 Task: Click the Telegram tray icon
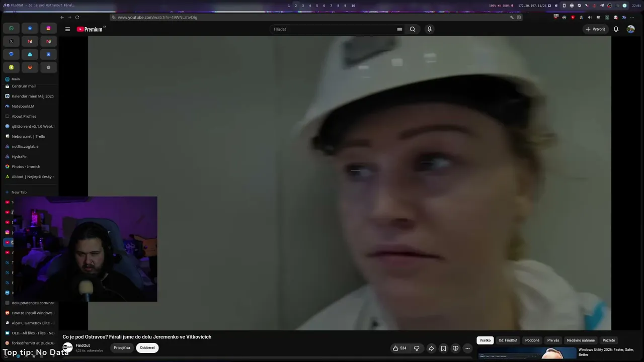602,6
